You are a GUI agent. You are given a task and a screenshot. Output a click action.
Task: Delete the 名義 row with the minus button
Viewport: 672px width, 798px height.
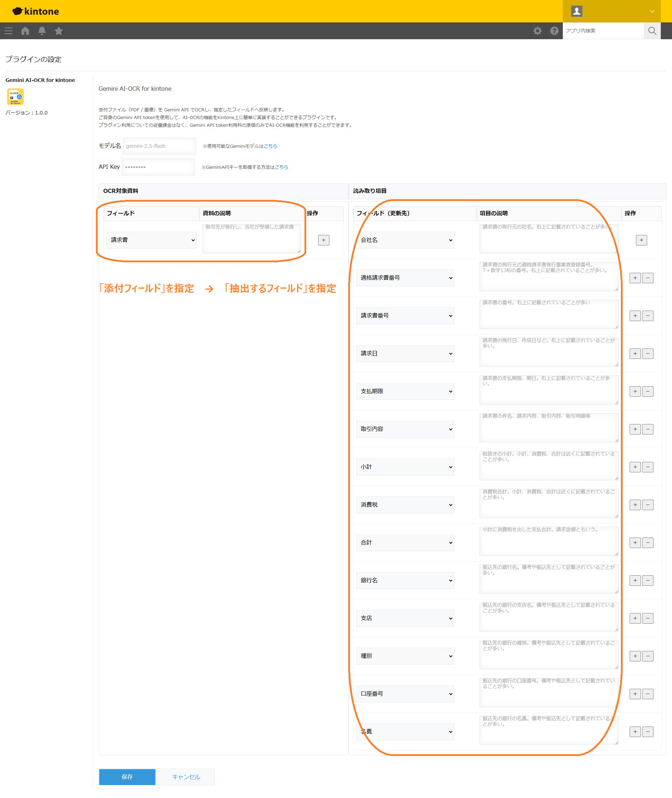pyautogui.click(x=647, y=732)
